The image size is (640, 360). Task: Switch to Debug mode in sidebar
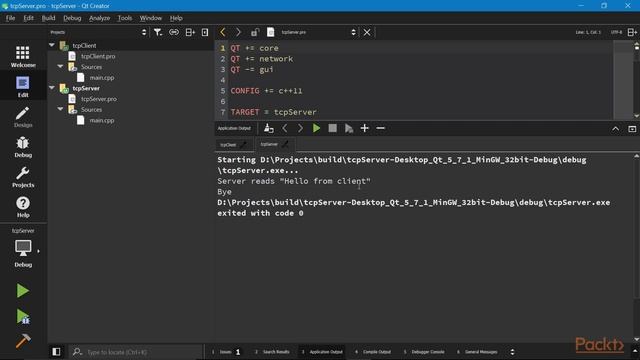pos(23,147)
